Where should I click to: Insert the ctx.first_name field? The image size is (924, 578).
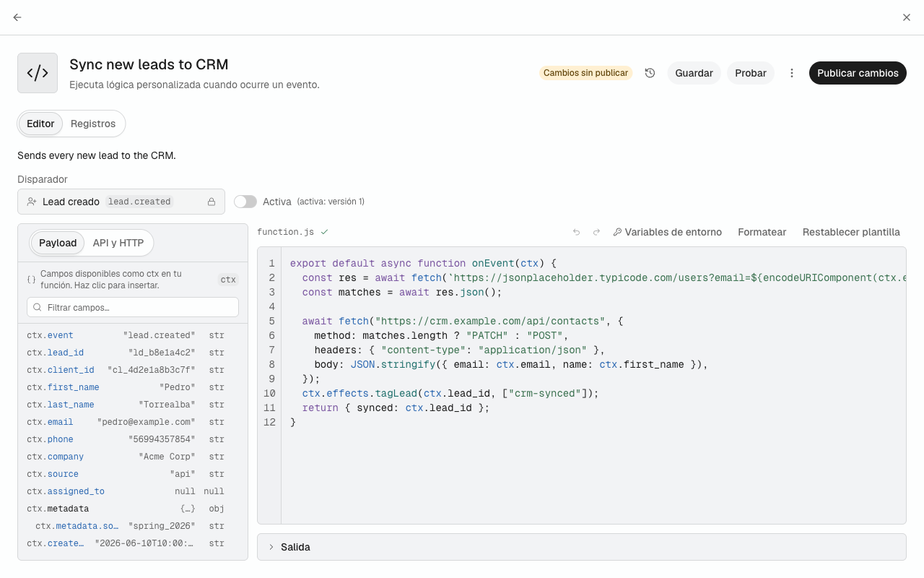click(x=133, y=387)
